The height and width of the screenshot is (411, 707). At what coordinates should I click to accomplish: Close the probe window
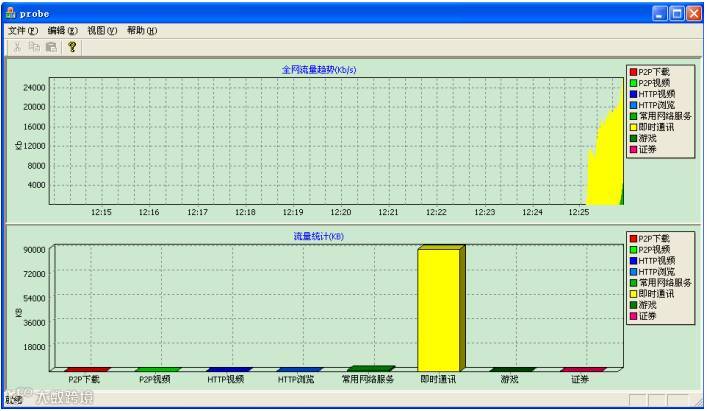point(694,14)
